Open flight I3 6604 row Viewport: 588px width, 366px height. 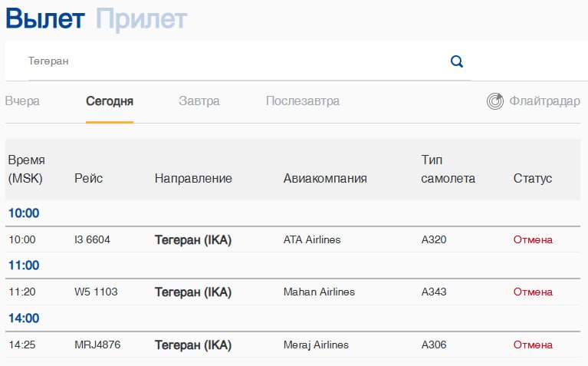293,239
